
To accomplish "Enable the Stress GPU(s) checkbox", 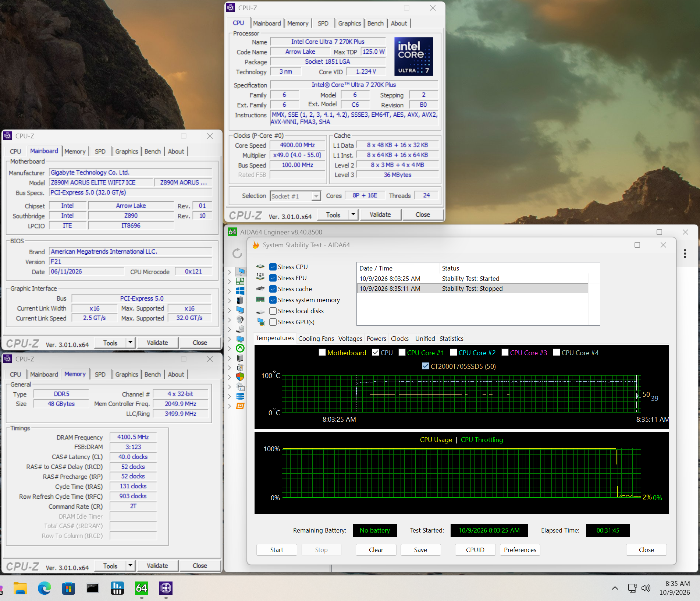I will coord(273,322).
